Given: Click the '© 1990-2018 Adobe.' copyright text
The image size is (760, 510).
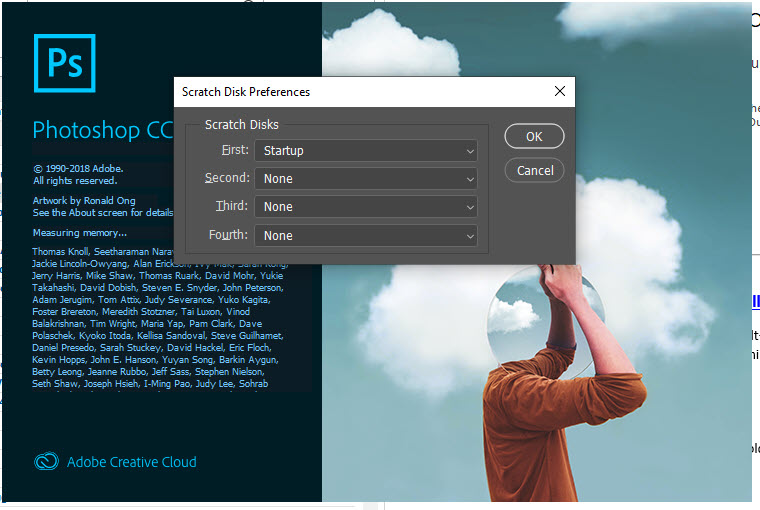Looking at the screenshot, I should coord(78,169).
